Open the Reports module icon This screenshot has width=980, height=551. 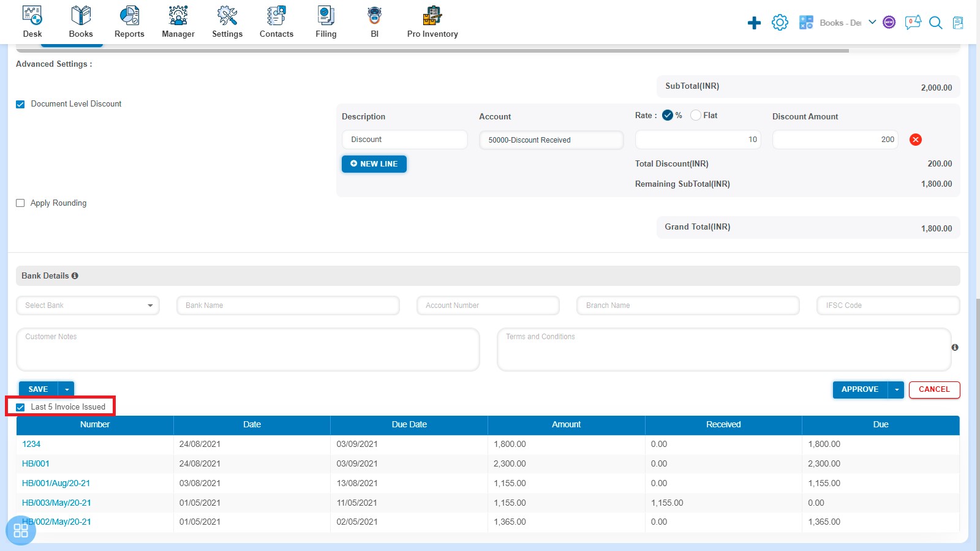[129, 15]
